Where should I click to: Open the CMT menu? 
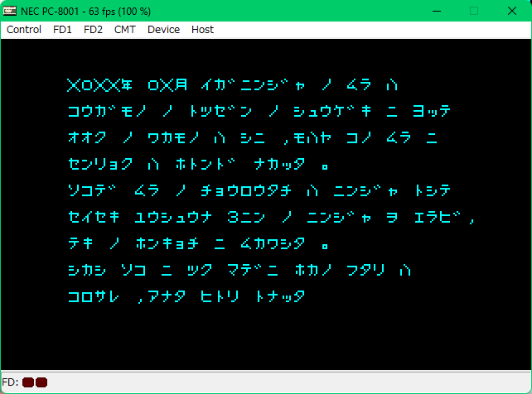pyautogui.click(x=125, y=30)
